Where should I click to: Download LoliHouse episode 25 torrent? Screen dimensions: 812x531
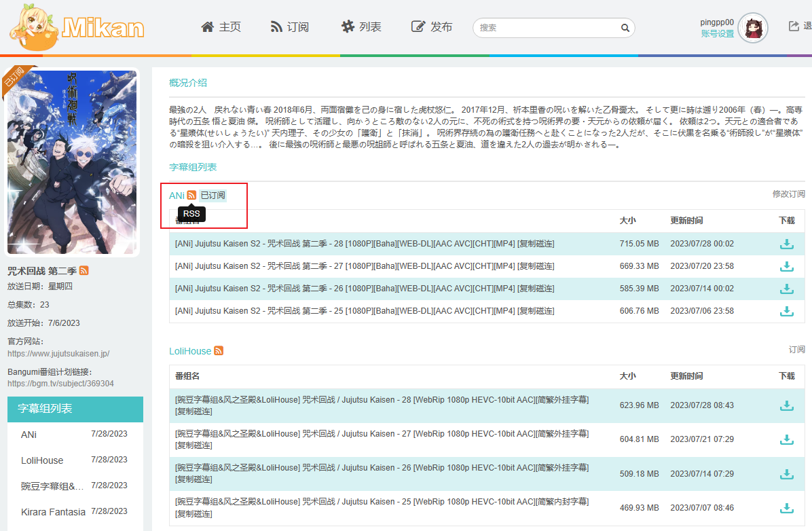pyautogui.click(x=787, y=508)
